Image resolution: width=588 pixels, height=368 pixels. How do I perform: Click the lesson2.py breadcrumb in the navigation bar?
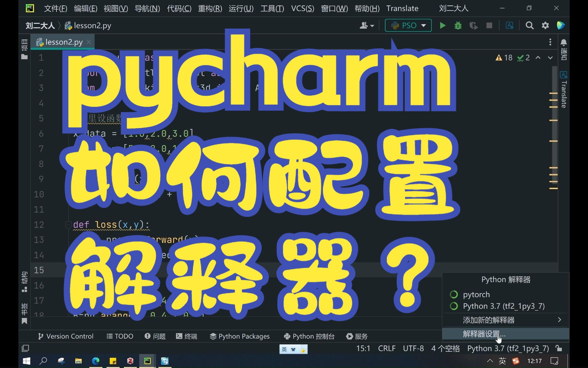[88, 26]
